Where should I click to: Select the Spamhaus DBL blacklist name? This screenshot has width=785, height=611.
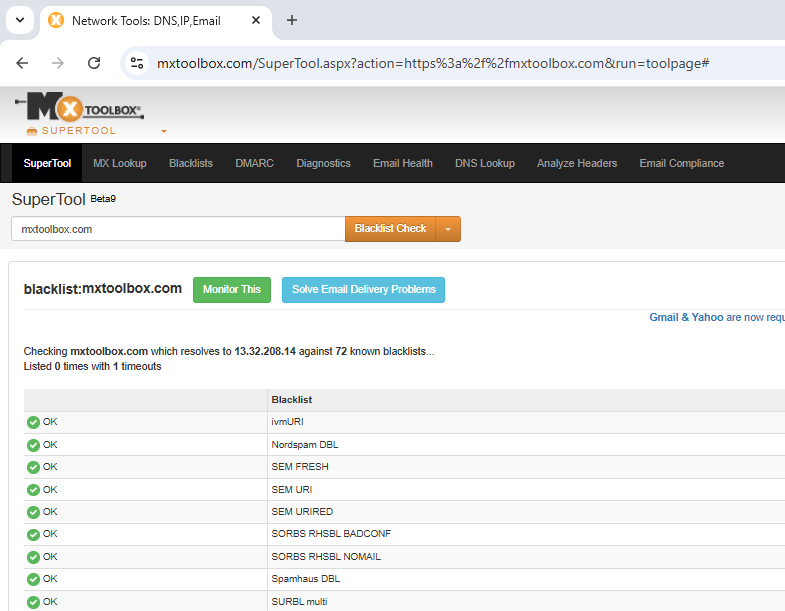click(305, 579)
